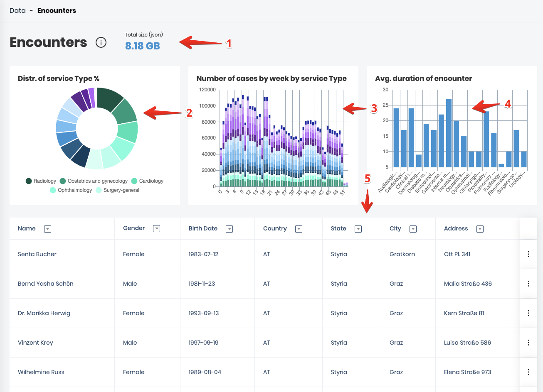Select the name Dr. Marikka Herwig
The height and width of the screenshot is (392, 543).
[x=44, y=313]
